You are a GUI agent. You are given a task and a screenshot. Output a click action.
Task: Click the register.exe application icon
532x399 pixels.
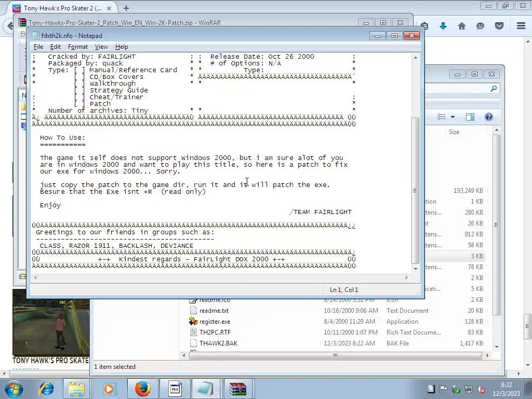pos(193,321)
